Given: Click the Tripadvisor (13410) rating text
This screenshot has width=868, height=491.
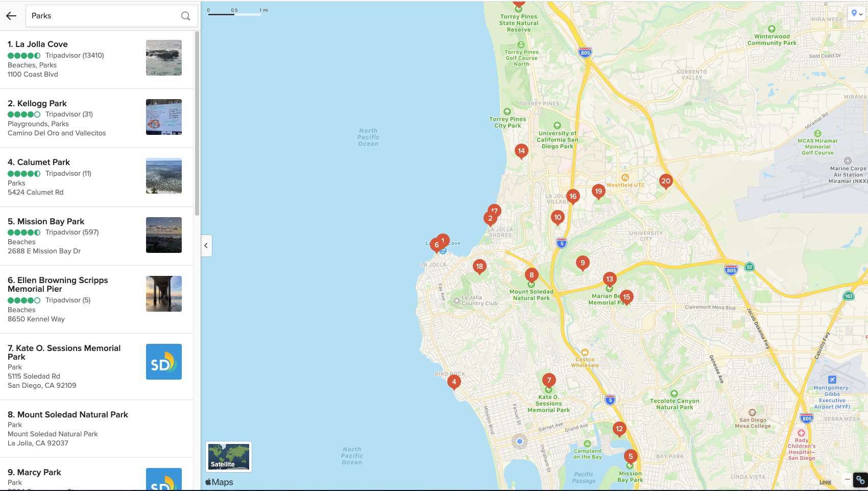Looking at the screenshot, I should (x=75, y=56).
